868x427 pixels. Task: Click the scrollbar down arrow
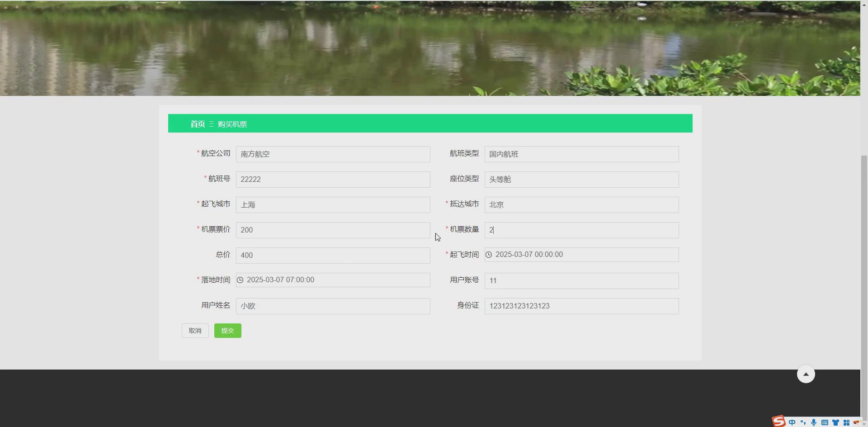point(863,423)
